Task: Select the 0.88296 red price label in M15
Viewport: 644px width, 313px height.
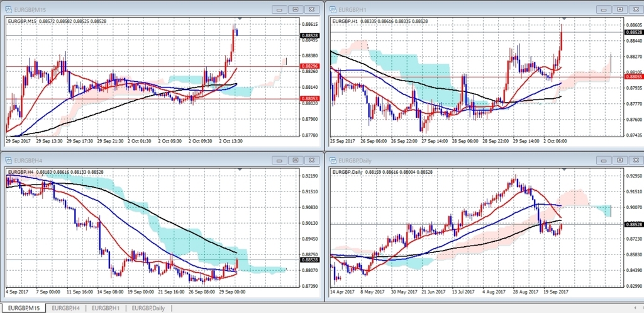Action: (x=310, y=66)
